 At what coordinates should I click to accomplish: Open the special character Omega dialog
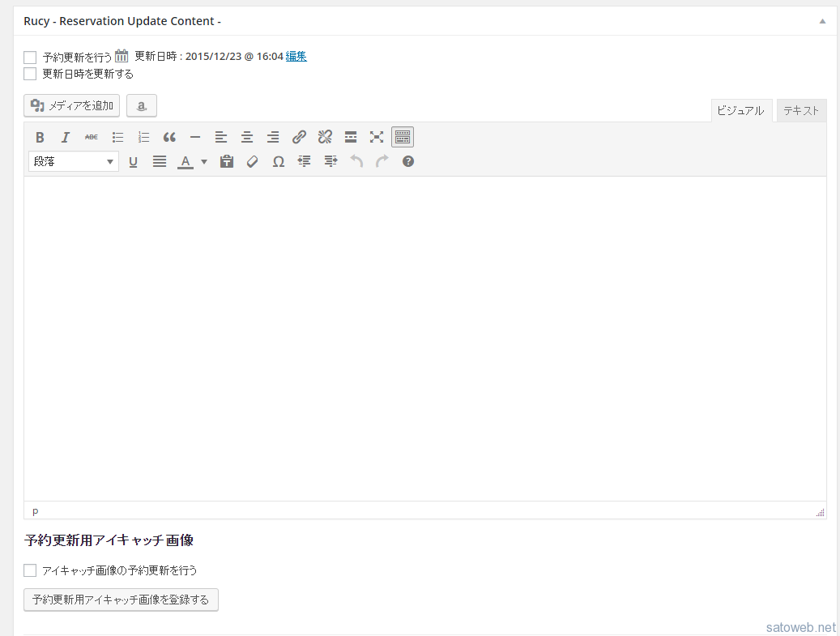[x=279, y=162]
